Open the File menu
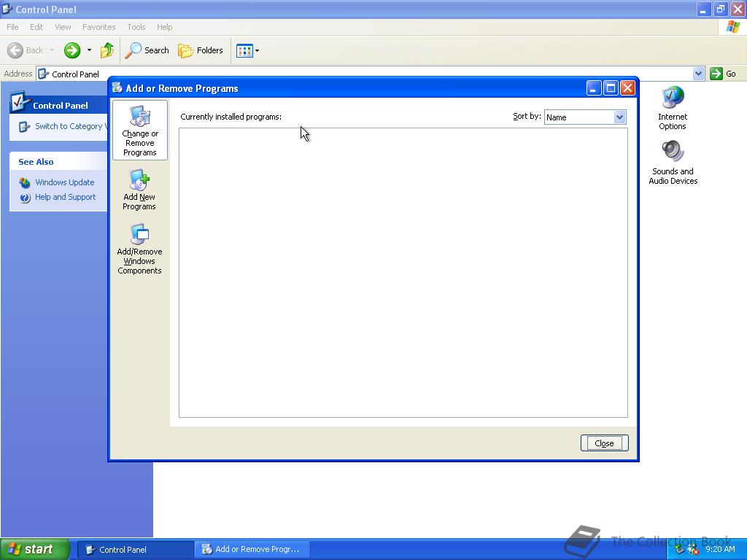The image size is (747, 560). (x=12, y=27)
